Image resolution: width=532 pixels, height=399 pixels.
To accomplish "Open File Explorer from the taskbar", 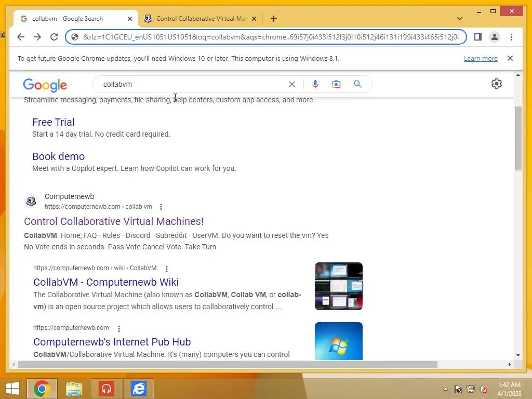I will (74, 389).
